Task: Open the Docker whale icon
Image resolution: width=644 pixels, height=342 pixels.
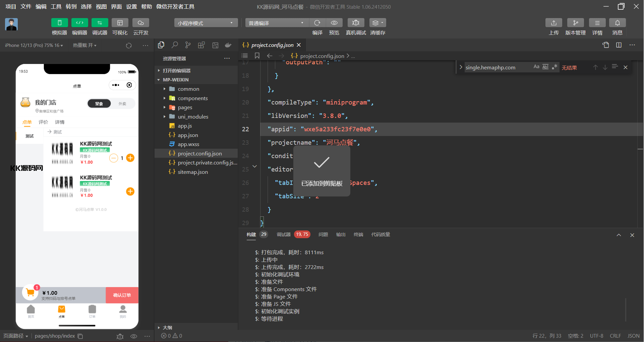Action: point(228,45)
